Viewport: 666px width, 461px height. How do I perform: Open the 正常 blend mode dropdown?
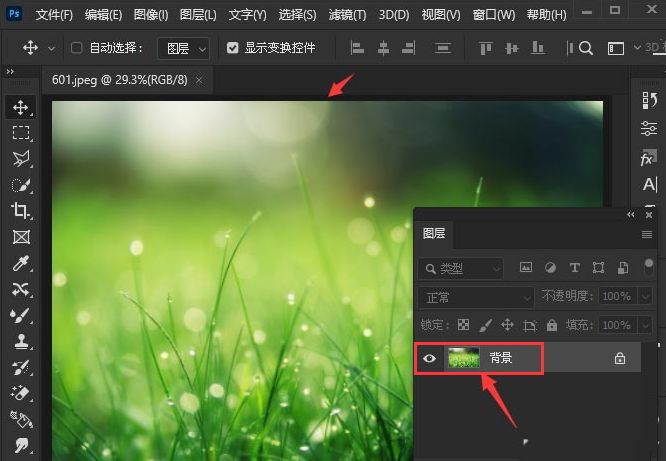point(476,297)
